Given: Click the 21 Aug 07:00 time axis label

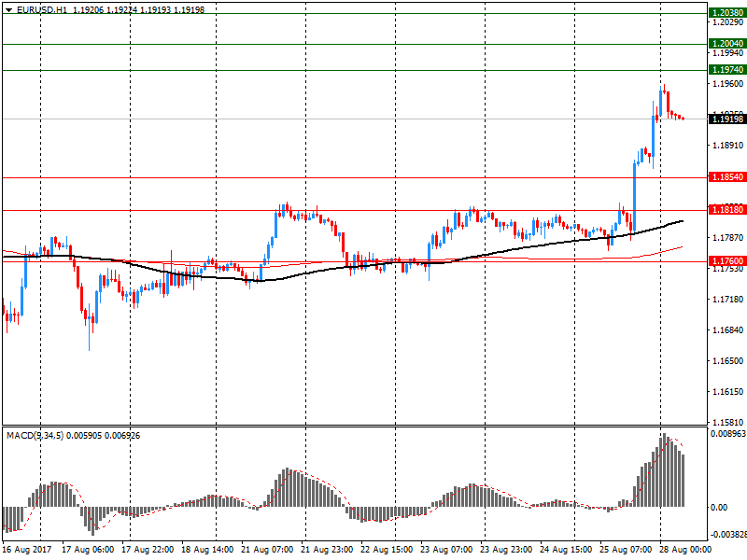Looking at the screenshot, I should click(x=267, y=550).
